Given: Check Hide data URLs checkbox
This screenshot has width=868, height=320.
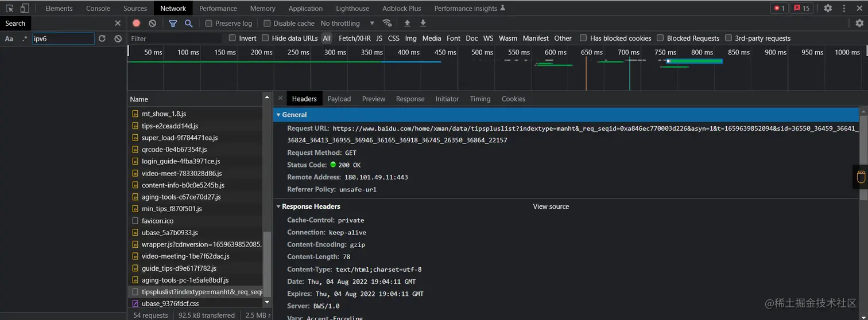Looking at the screenshot, I should pyautogui.click(x=265, y=38).
